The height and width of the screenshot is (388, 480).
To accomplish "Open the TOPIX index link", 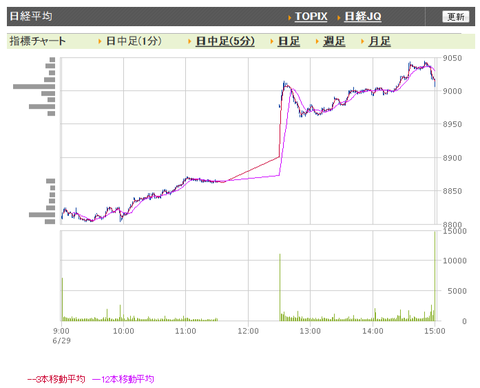I will [311, 16].
